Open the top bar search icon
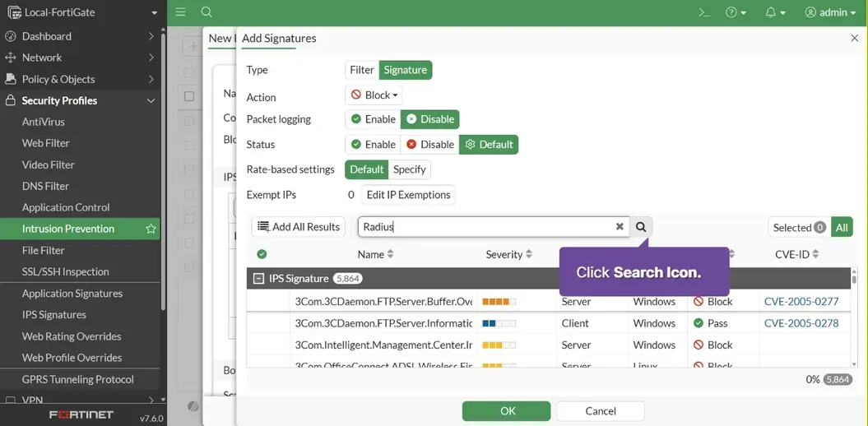Viewport: 868px width, 426px height. click(206, 12)
